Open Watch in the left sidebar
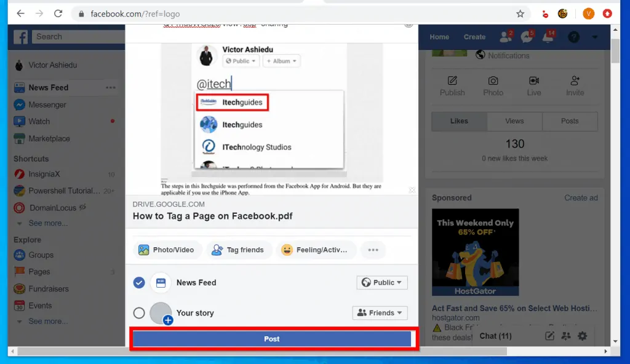 click(39, 121)
